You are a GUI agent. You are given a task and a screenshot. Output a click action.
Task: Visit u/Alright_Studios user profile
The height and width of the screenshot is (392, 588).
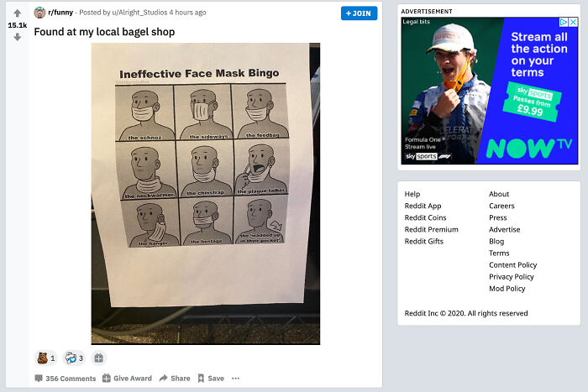coord(144,13)
